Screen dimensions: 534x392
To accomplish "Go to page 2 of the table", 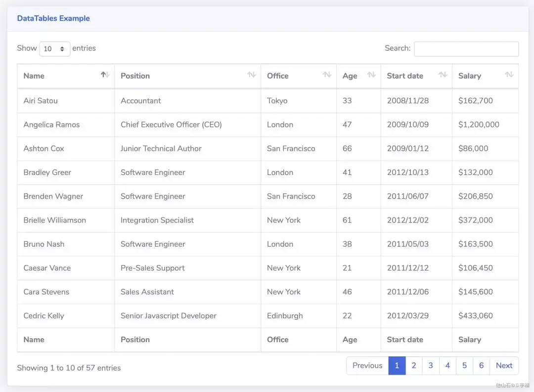I will 414,366.
